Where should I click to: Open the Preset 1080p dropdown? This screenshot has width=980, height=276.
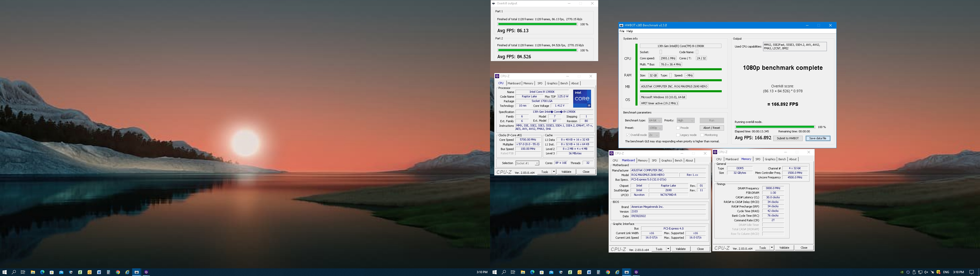pos(655,128)
